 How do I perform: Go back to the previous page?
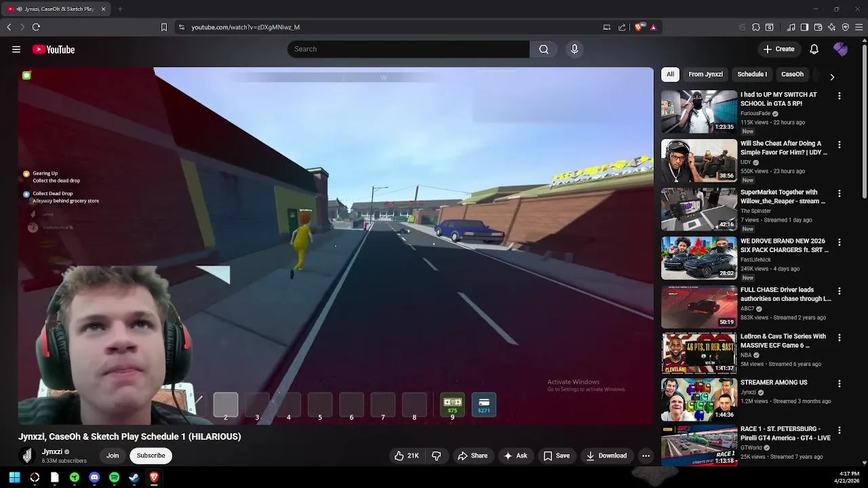pos(9,27)
